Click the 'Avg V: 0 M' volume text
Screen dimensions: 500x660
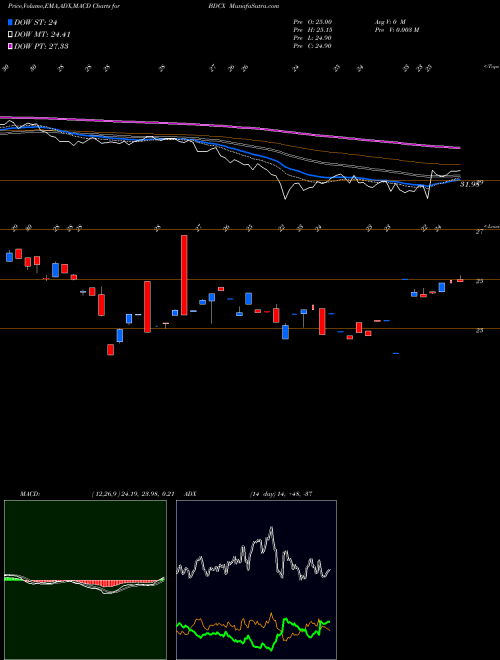tap(389, 21)
